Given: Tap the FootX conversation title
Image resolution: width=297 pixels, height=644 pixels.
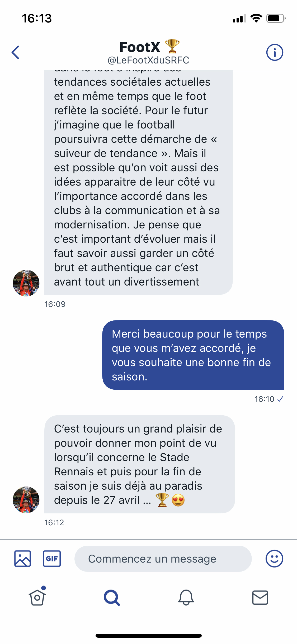Looking at the screenshot, I should point(140,47).
